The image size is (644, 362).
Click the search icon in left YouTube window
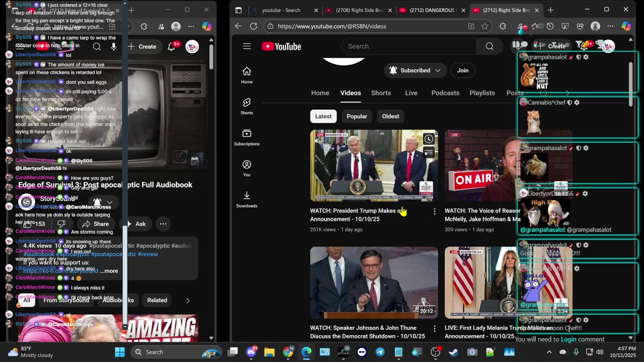pos(97,46)
